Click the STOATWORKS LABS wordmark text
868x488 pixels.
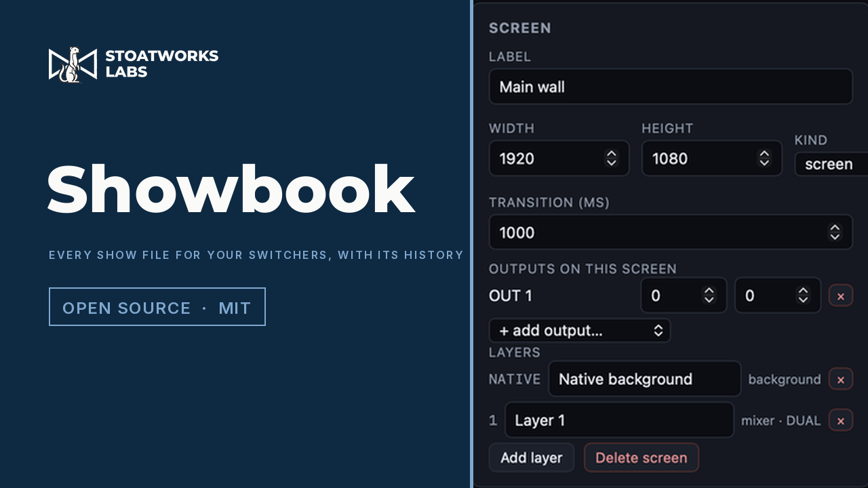pyautogui.click(x=161, y=64)
